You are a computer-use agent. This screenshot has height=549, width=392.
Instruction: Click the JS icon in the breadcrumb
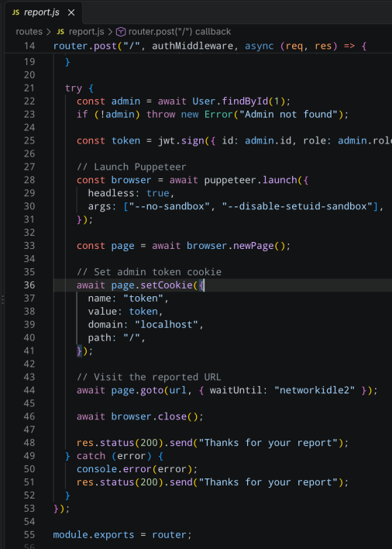[x=60, y=32]
